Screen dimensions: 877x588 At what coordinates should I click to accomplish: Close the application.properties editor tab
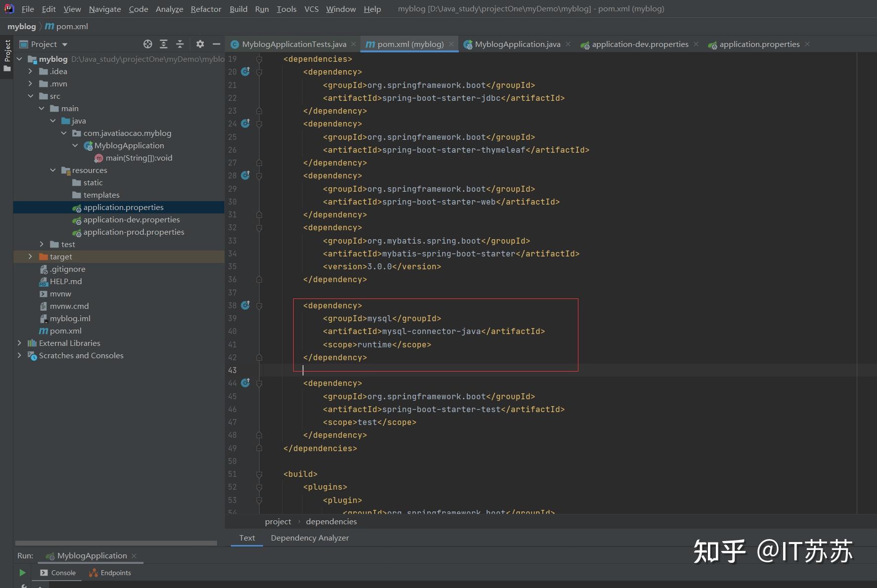click(807, 44)
